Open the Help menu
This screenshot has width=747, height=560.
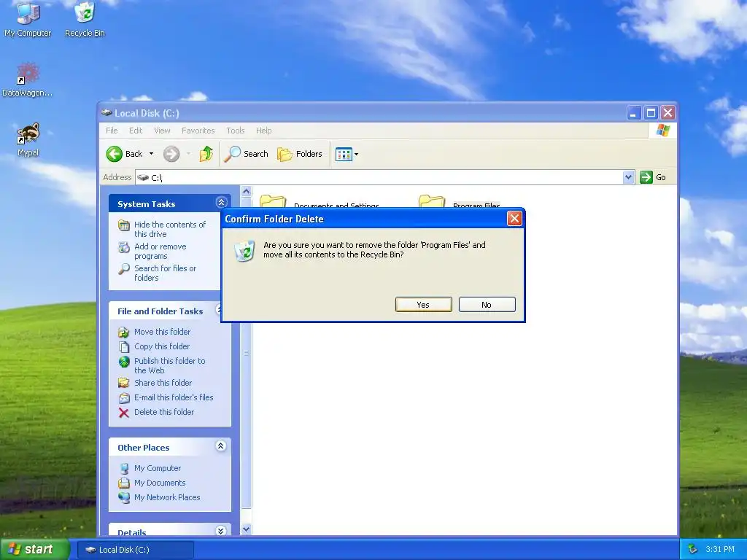263,131
